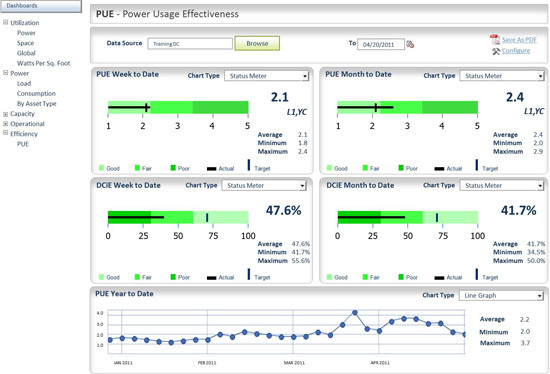Open PUE Week to Date chart type dropdown

267,76
